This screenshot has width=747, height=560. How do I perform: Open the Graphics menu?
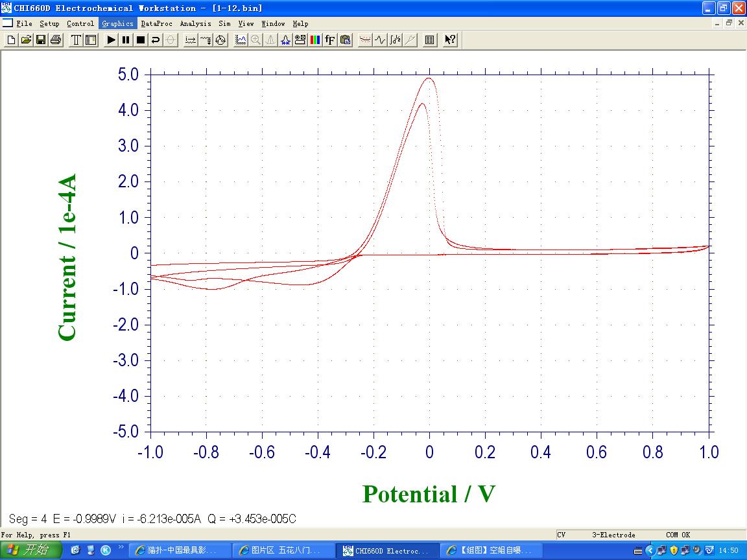point(117,23)
